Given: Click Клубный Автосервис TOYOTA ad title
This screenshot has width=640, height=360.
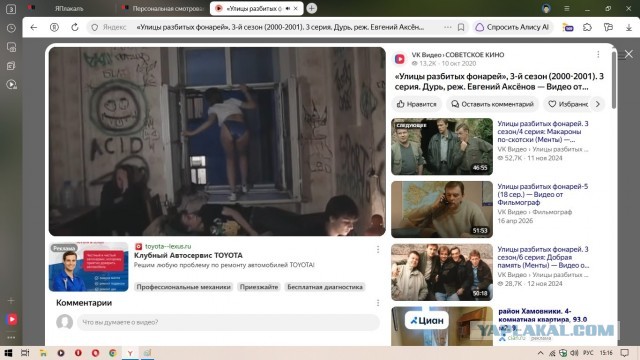Looking at the screenshot, I should point(188,256).
